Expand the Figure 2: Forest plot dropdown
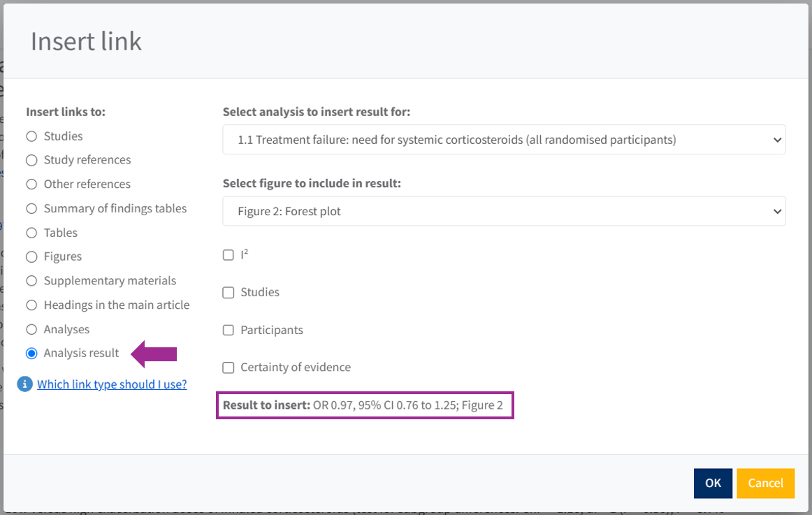 click(504, 211)
